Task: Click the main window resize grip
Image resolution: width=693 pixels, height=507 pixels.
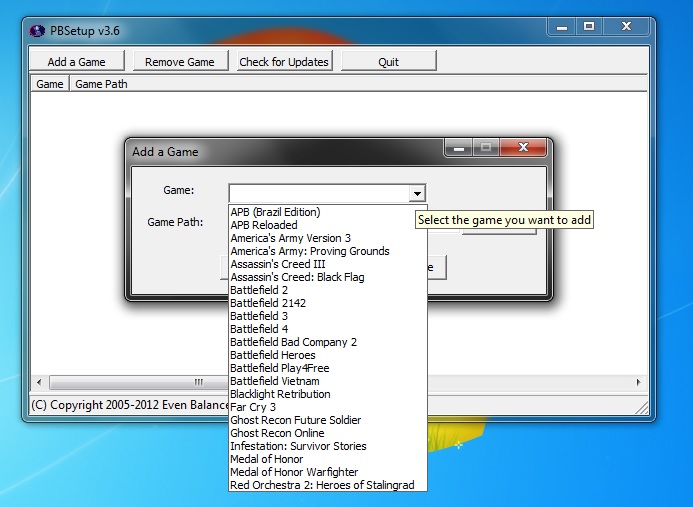Action: tap(641, 407)
